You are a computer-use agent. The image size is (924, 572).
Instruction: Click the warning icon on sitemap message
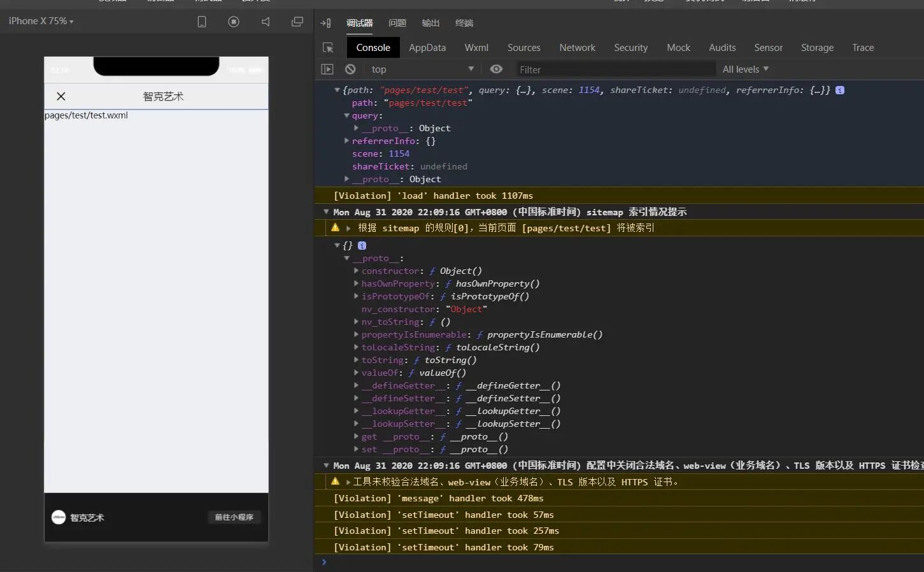click(335, 227)
